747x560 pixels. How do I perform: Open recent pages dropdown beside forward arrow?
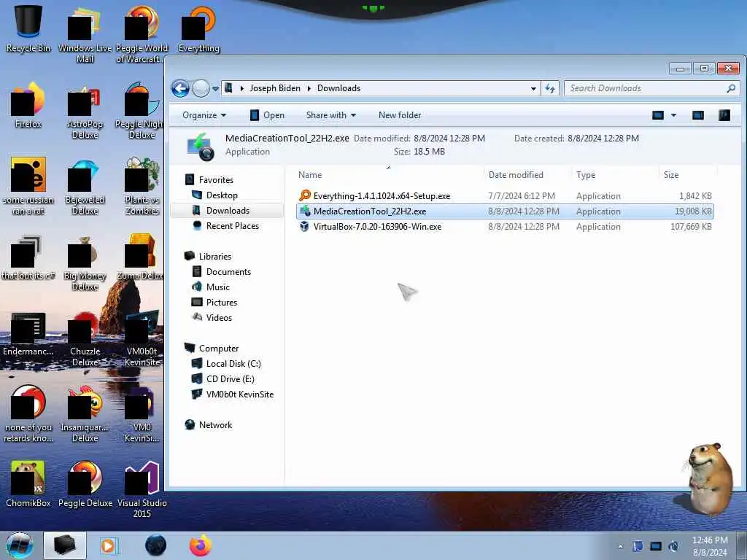click(x=215, y=88)
